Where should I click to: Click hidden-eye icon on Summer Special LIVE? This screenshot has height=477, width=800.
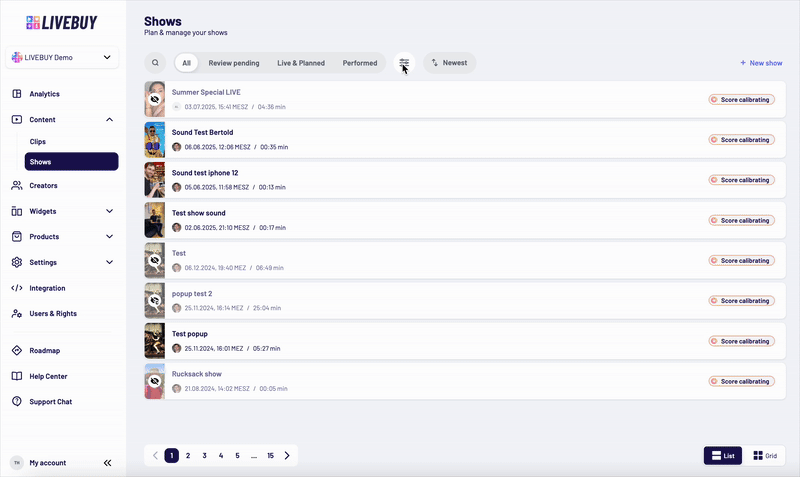[x=155, y=99]
